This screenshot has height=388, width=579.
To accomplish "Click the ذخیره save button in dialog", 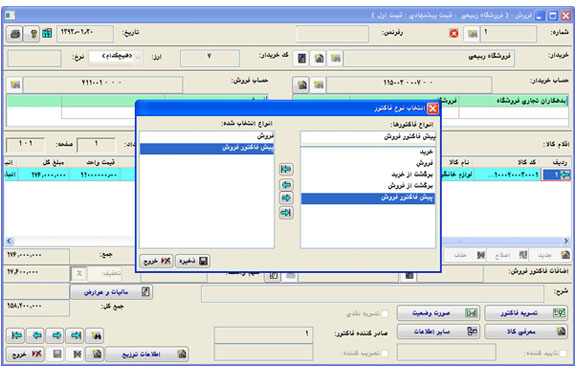I will pyautogui.click(x=192, y=261).
